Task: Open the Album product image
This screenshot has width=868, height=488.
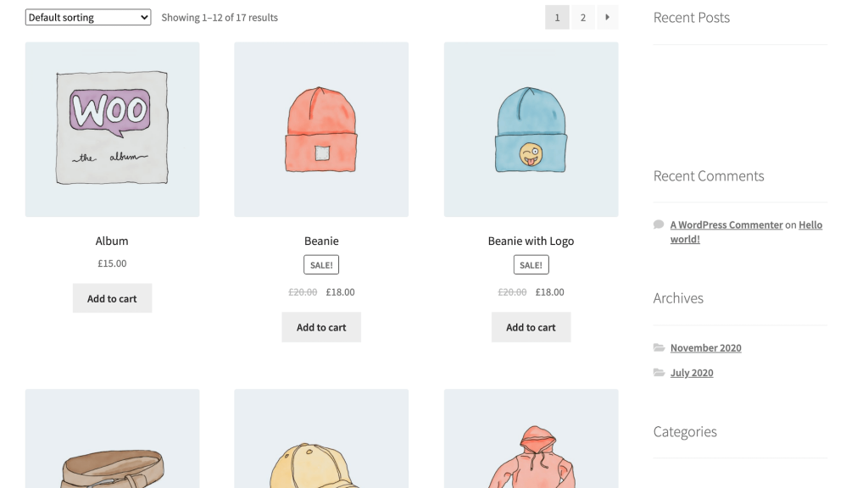Action: 112,130
